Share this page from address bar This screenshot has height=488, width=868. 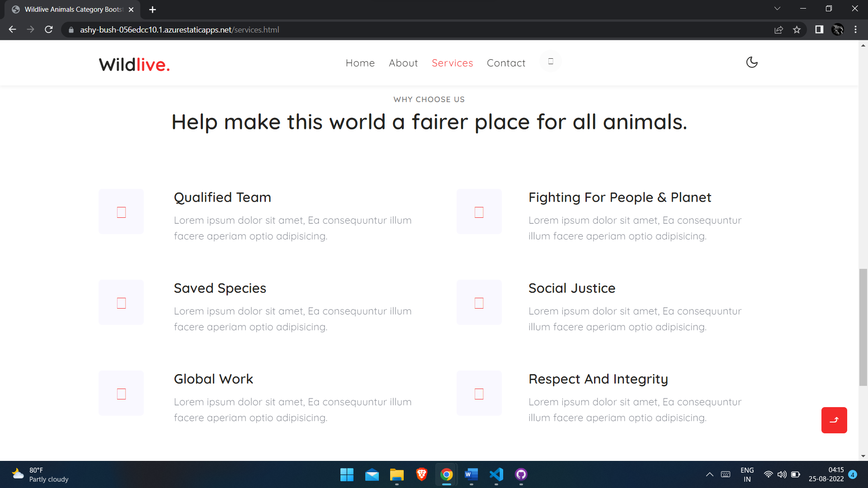[778, 30]
